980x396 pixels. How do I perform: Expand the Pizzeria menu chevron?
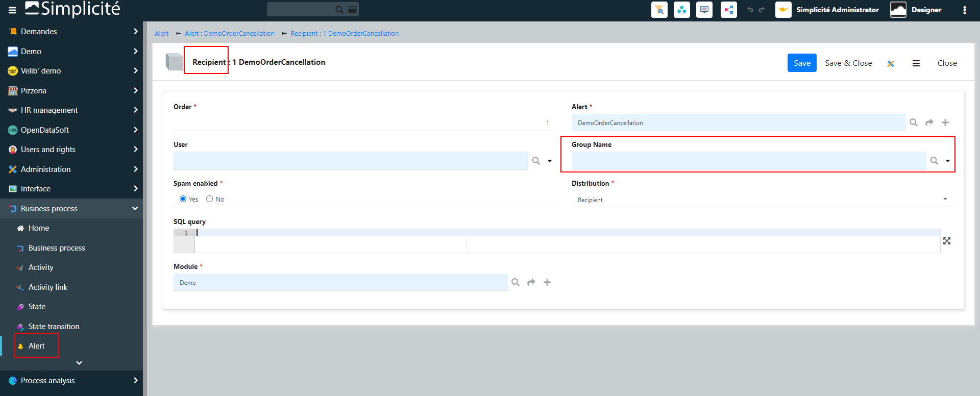(135, 91)
